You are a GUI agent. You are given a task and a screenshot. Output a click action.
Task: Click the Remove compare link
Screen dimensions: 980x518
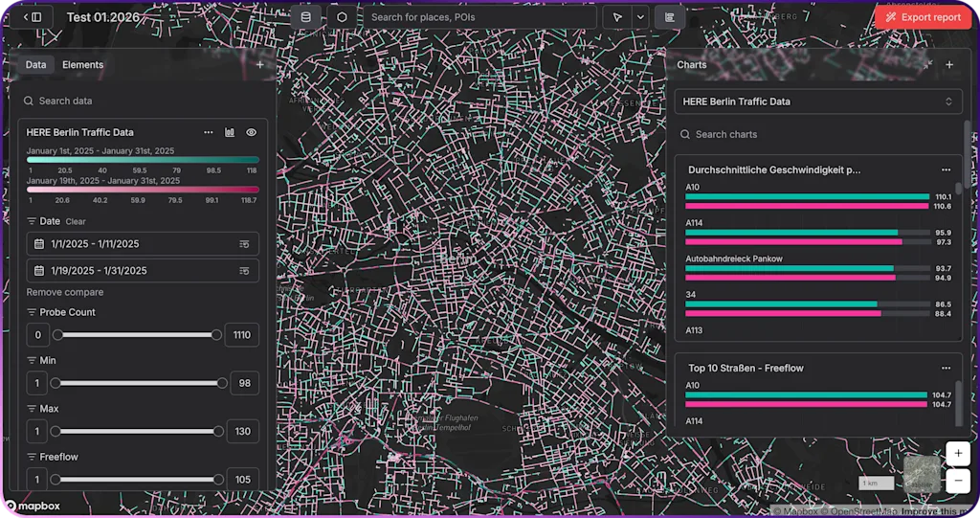pos(65,292)
